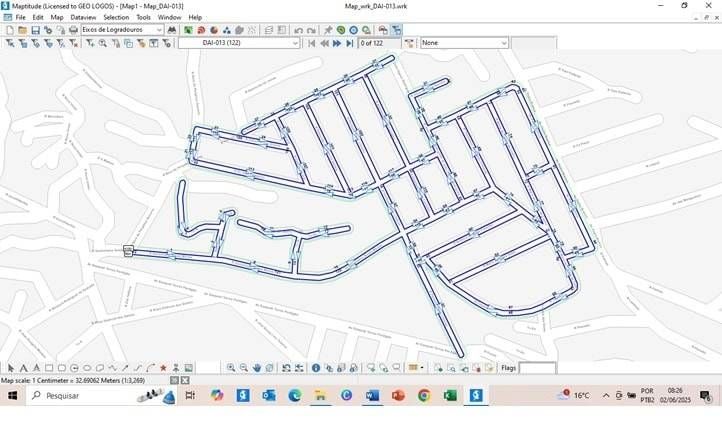Click the New file icon
This screenshot has width=722, height=446.
[x=9, y=30]
